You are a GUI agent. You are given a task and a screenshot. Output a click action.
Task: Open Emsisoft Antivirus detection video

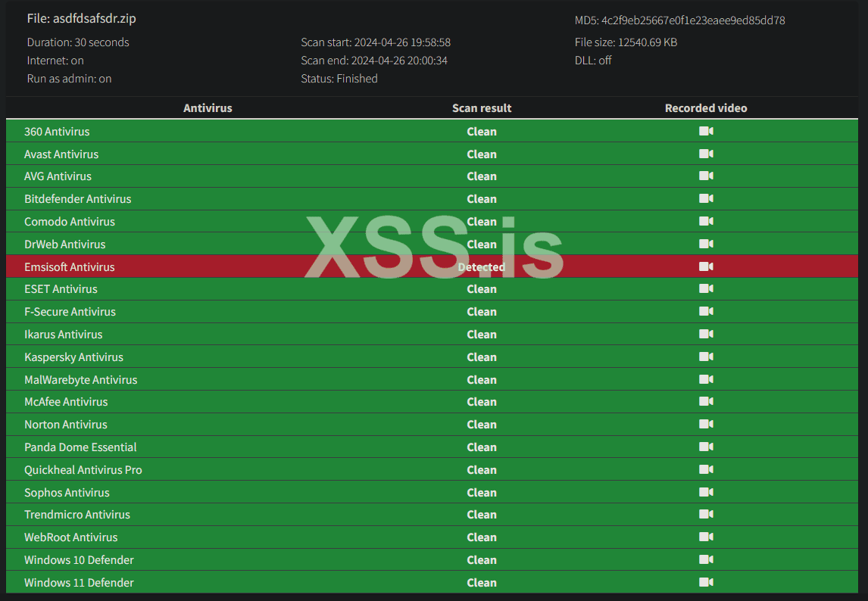[x=706, y=266]
